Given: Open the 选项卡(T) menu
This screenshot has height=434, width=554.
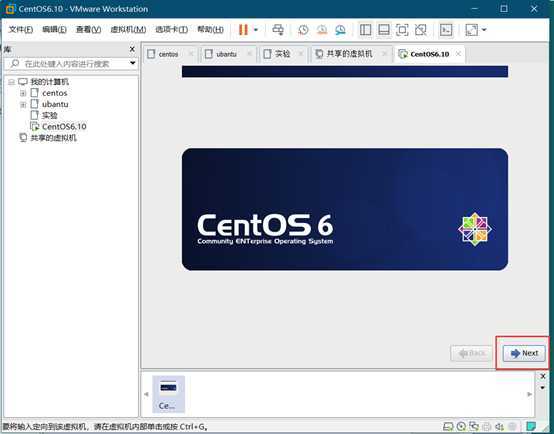Looking at the screenshot, I should pos(172,29).
